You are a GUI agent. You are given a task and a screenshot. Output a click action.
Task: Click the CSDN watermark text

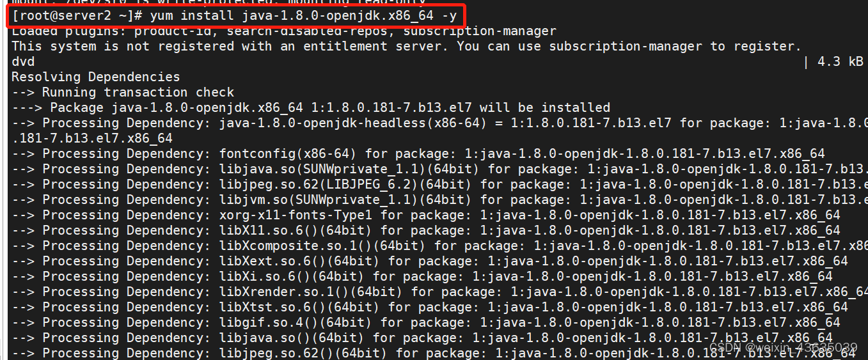click(784, 348)
